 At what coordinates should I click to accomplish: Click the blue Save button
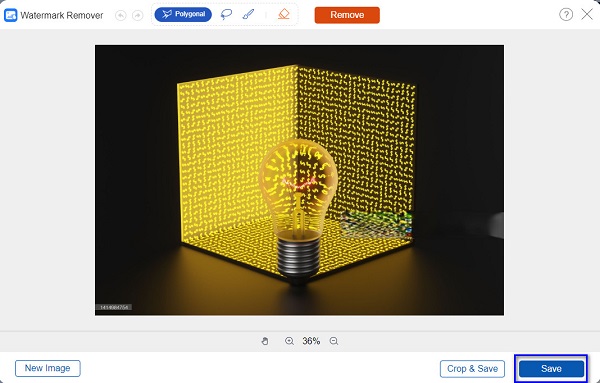551,369
